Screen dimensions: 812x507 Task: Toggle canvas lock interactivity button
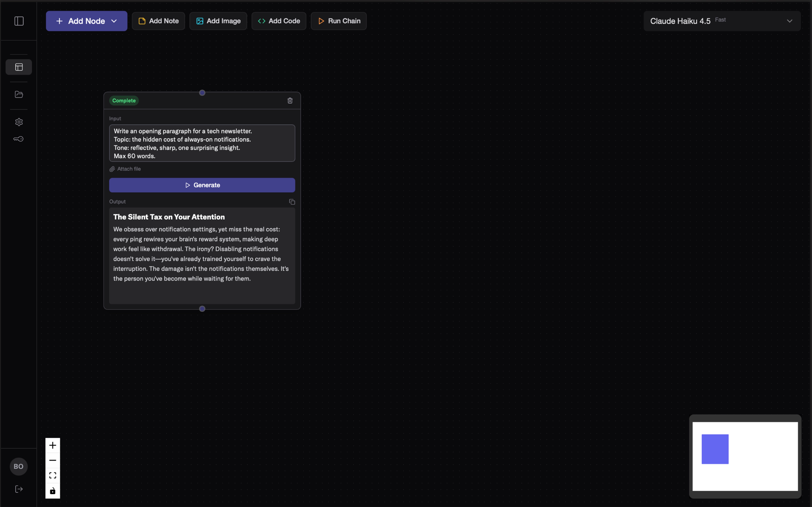point(53,491)
